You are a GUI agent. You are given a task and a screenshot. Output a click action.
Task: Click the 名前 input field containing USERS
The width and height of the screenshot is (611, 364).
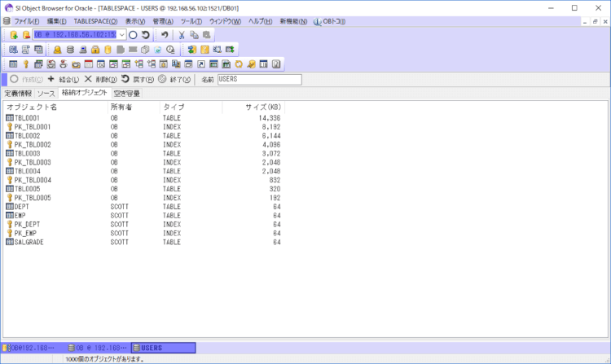coord(259,79)
